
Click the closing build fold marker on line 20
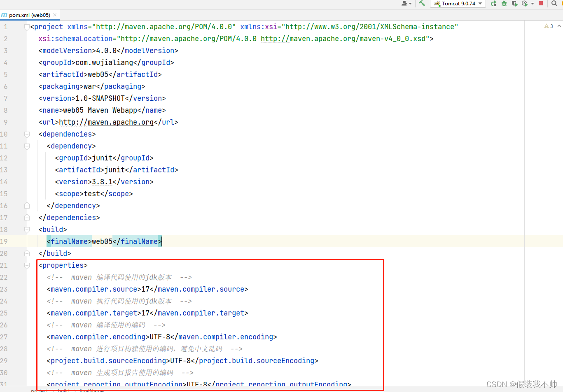click(27, 253)
